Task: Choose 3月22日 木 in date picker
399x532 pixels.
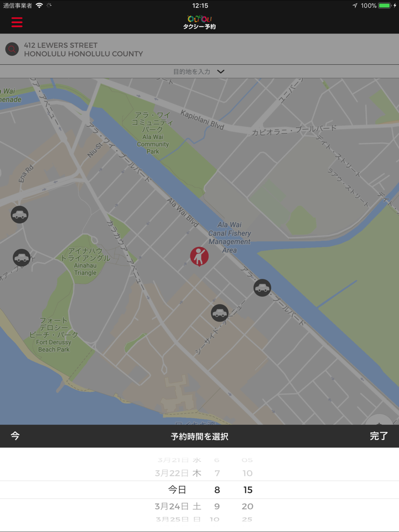Action: [x=178, y=473]
